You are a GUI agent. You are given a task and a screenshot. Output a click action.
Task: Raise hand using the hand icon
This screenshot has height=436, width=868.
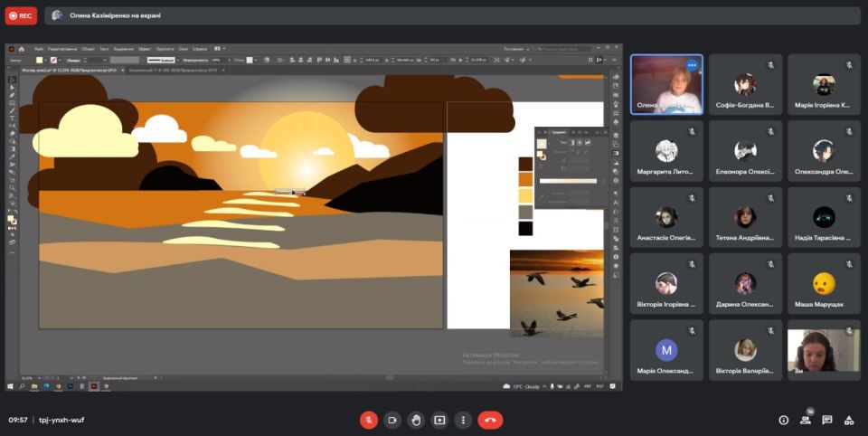pyautogui.click(x=416, y=420)
